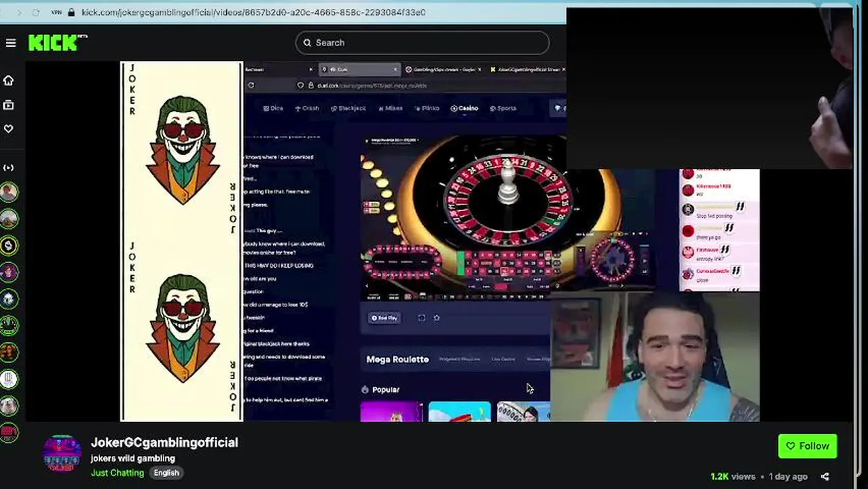Click the share icon beside 1 day ago
This screenshot has width=868, height=489.
[825, 477]
